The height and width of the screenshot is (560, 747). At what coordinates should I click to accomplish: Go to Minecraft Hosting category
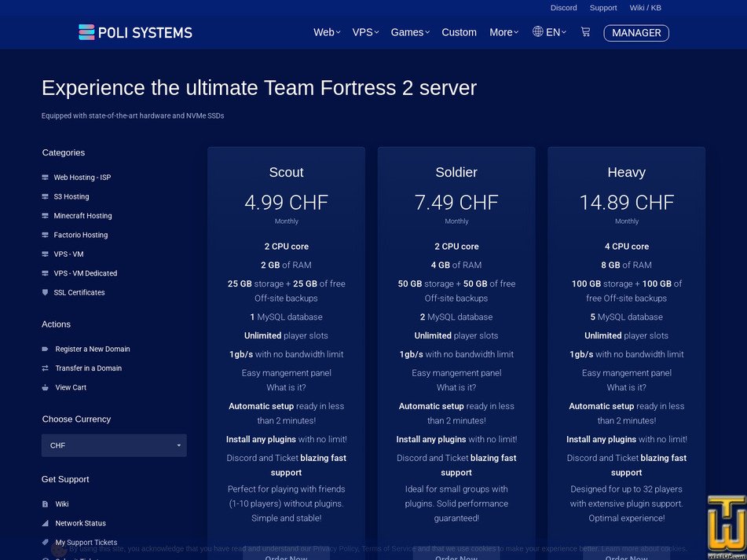pos(83,216)
